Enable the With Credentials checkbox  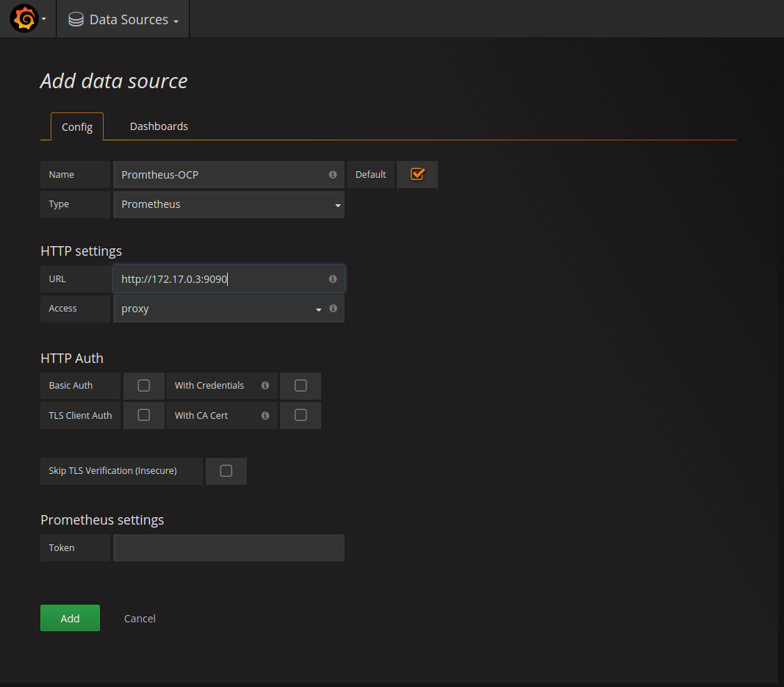click(x=301, y=386)
